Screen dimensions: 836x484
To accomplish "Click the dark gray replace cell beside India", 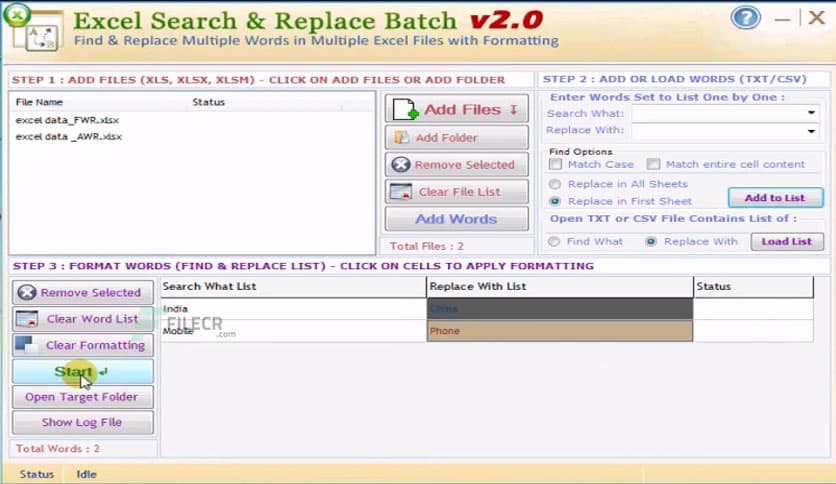I will pyautogui.click(x=560, y=309).
